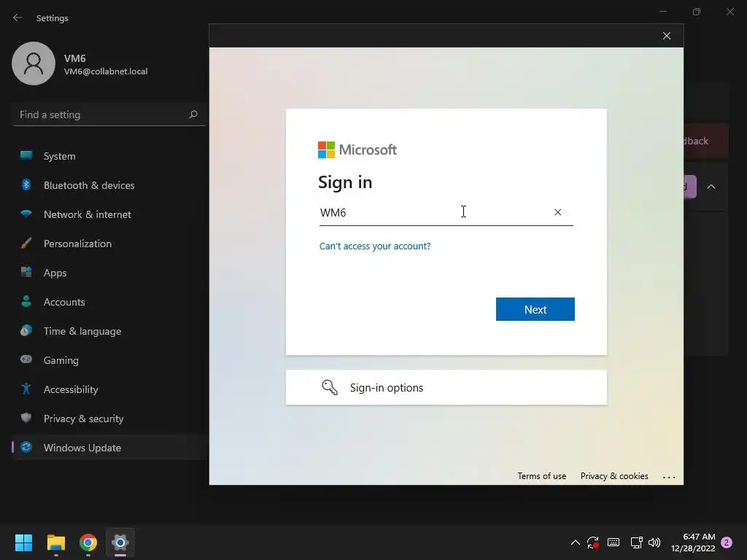Click the Accessibility figure icon
The width and height of the screenshot is (747, 560).
[x=26, y=389]
